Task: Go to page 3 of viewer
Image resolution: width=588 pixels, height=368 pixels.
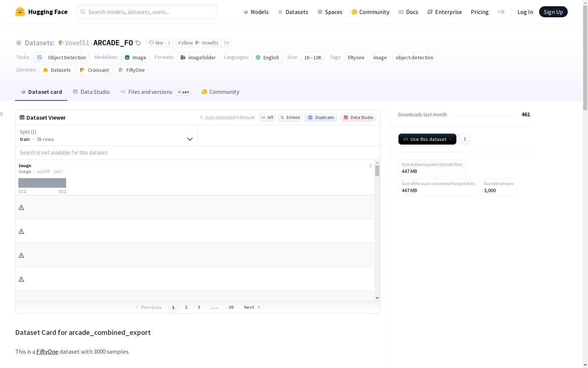Action: coord(199,307)
